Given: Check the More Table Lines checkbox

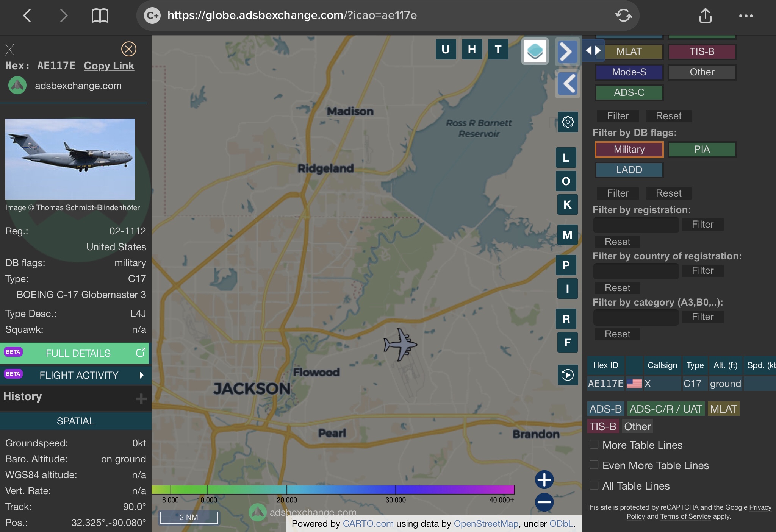Looking at the screenshot, I should coord(594,444).
